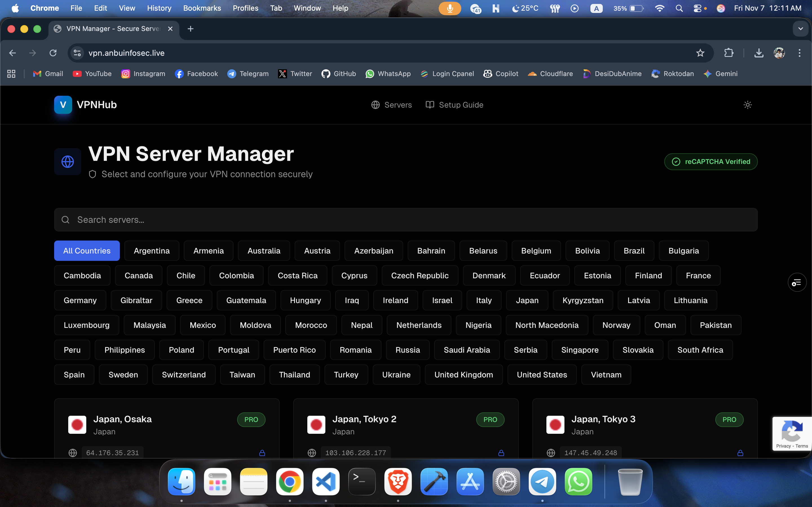Open GitHub from the bookmarks bar
Screen dimensions: 812x507
pyautogui.click(x=339, y=74)
